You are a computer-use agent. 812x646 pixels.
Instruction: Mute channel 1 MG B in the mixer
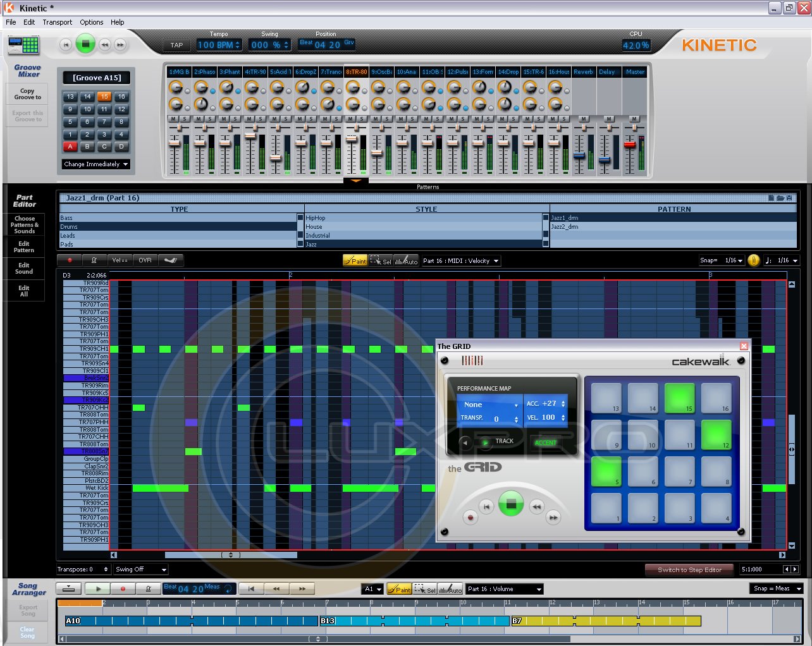[173, 119]
